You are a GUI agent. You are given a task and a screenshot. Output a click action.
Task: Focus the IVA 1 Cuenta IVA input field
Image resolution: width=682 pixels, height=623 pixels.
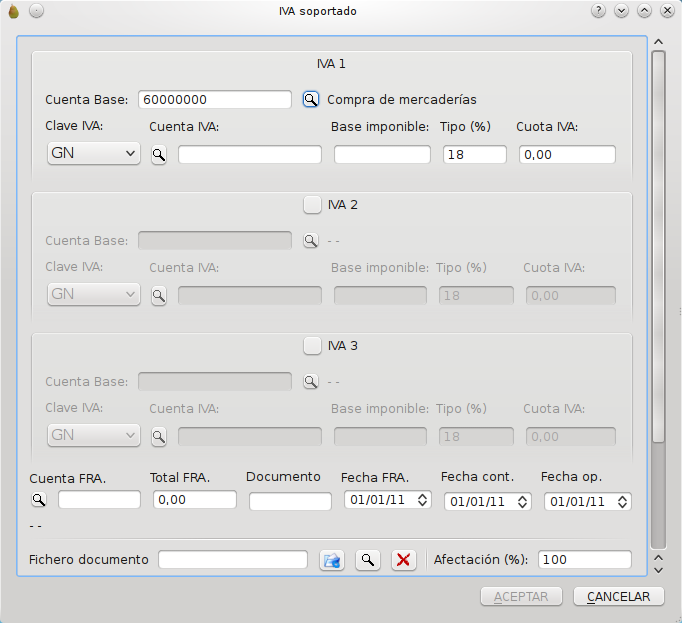(x=250, y=155)
